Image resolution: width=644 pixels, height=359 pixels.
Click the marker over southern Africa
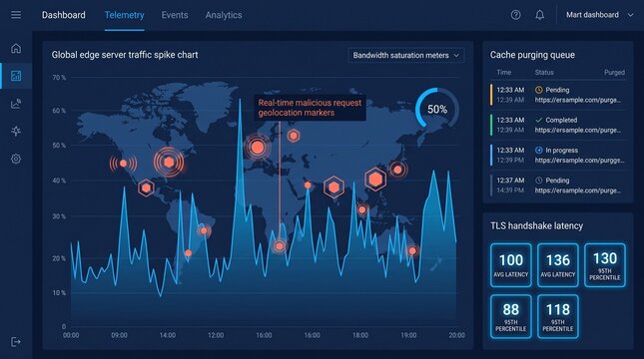click(280, 246)
